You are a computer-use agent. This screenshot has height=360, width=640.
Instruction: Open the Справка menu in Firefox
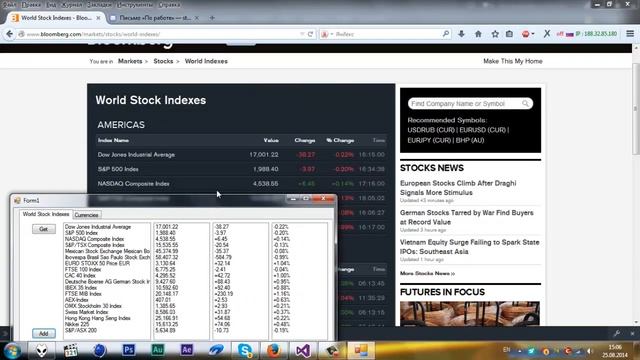click(x=169, y=5)
